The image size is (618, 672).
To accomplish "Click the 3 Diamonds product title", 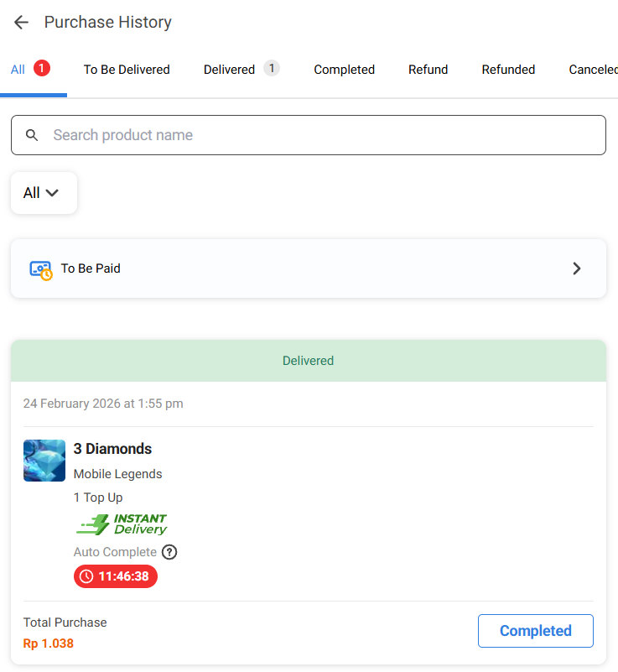I will pos(112,449).
